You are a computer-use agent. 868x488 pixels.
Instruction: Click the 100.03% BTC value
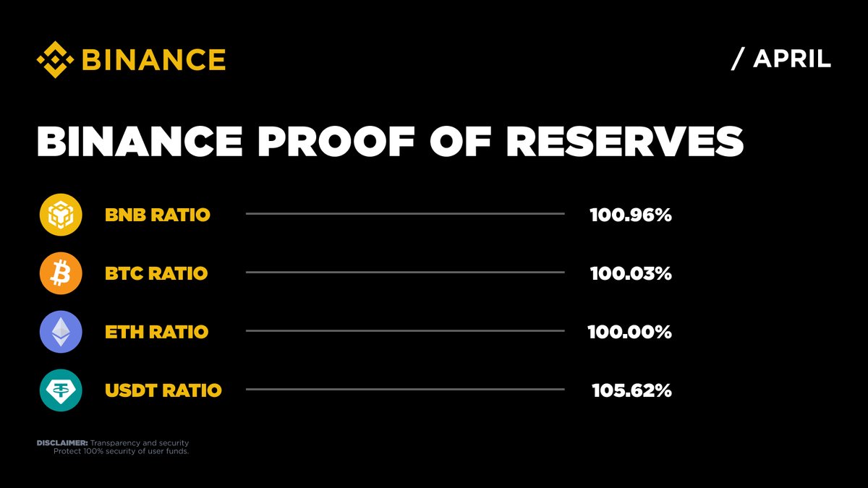631,273
